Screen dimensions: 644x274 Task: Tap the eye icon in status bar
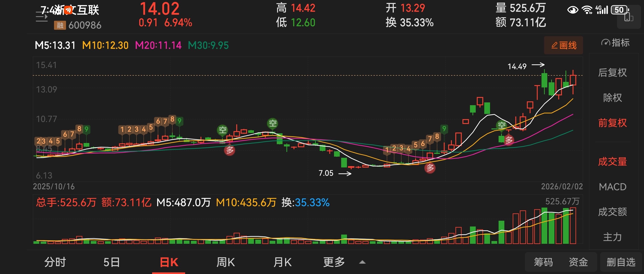pyautogui.click(x=572, y=10)
